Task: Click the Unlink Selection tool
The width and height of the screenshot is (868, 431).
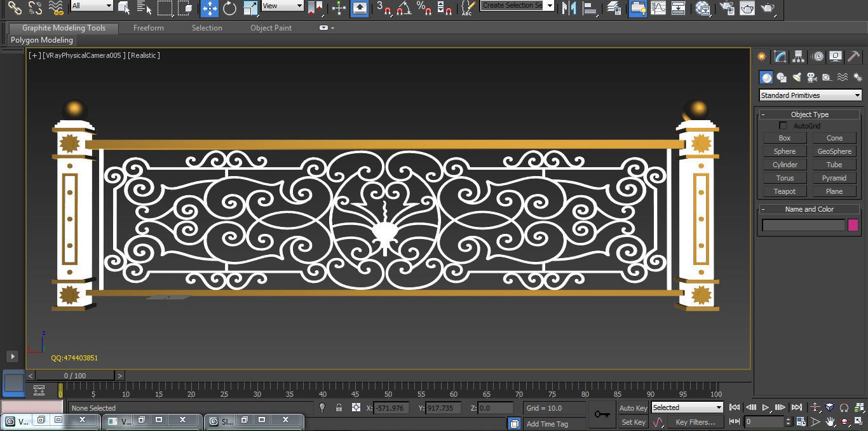Action: [36, 8]
